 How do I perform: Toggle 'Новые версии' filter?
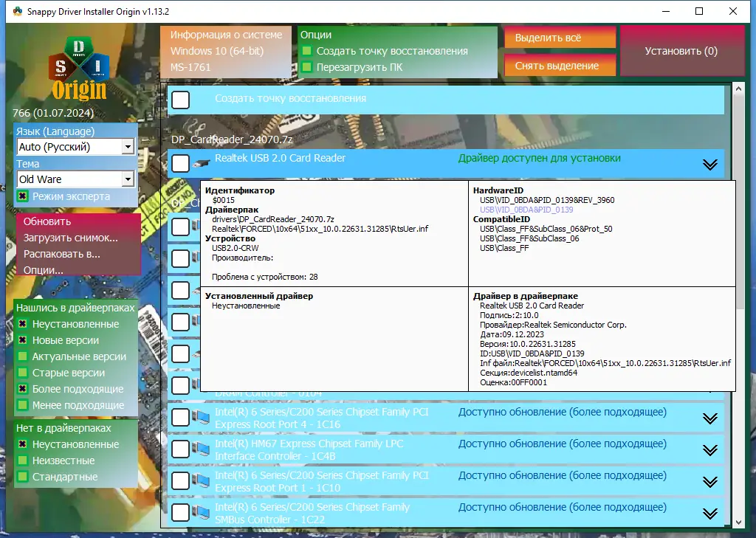22,340
